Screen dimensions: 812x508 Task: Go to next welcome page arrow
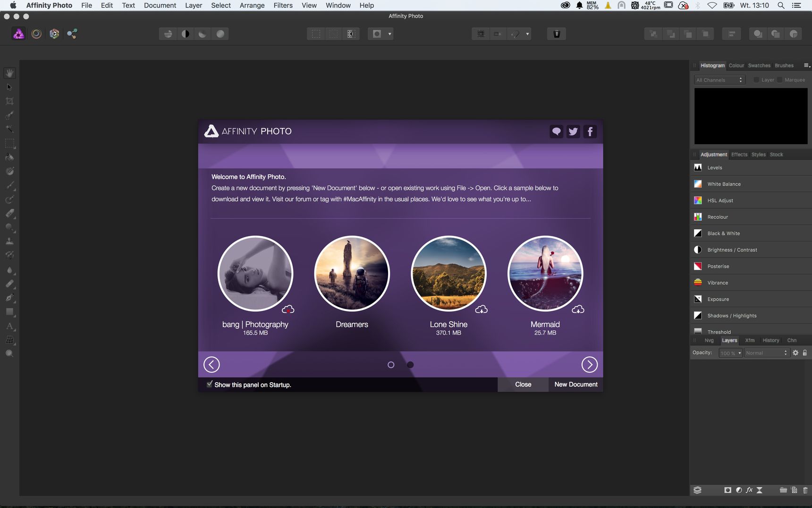point(589,364)
